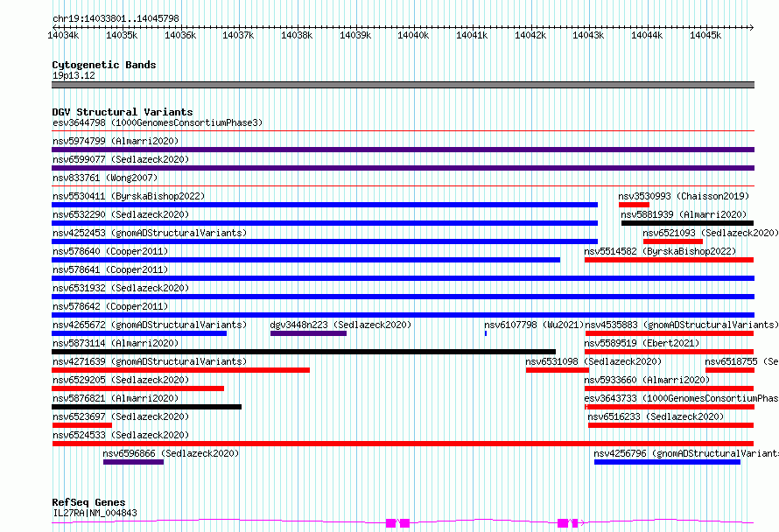Click the short red nsv6523697 Sedlazeck2020 bar
This screenshot has height=532, width=779.
(82, 425)
